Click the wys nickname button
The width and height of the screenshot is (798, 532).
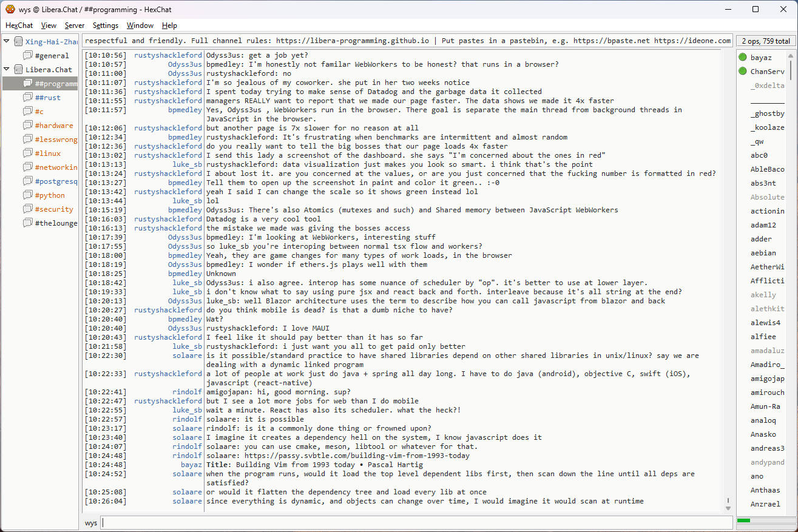click(91, 523)
